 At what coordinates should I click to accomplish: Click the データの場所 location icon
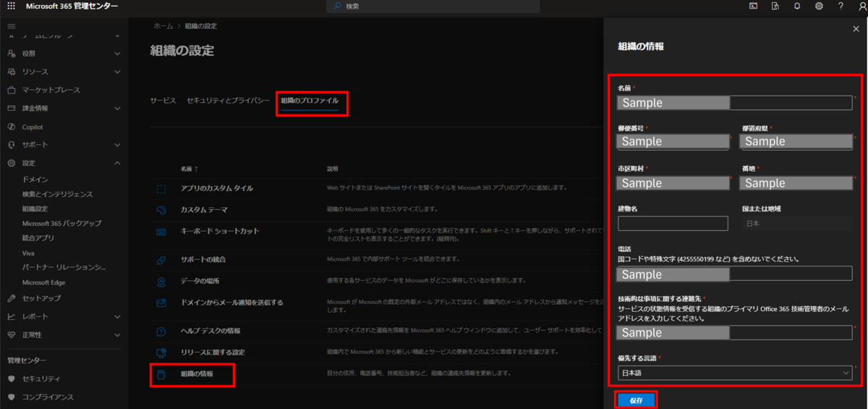161,281
